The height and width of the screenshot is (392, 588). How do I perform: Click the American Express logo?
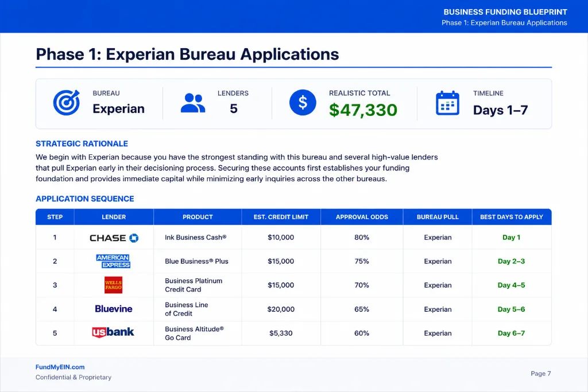pos(113,261)
